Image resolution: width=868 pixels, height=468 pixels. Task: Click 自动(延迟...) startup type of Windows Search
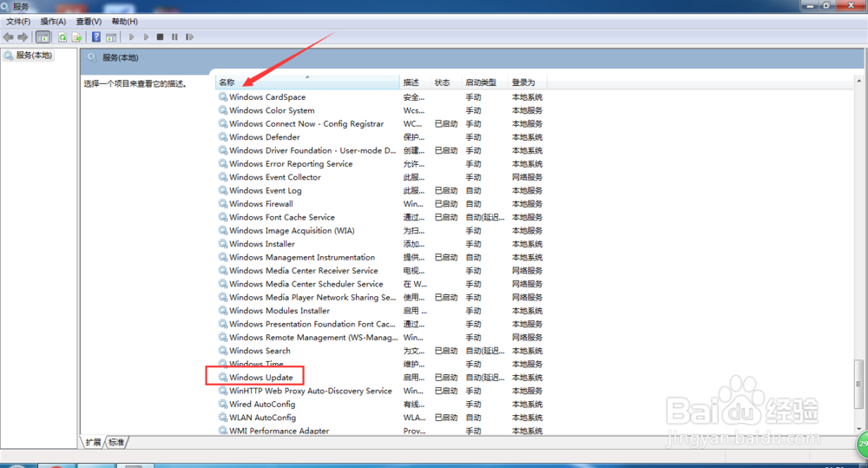click(485, 351)
